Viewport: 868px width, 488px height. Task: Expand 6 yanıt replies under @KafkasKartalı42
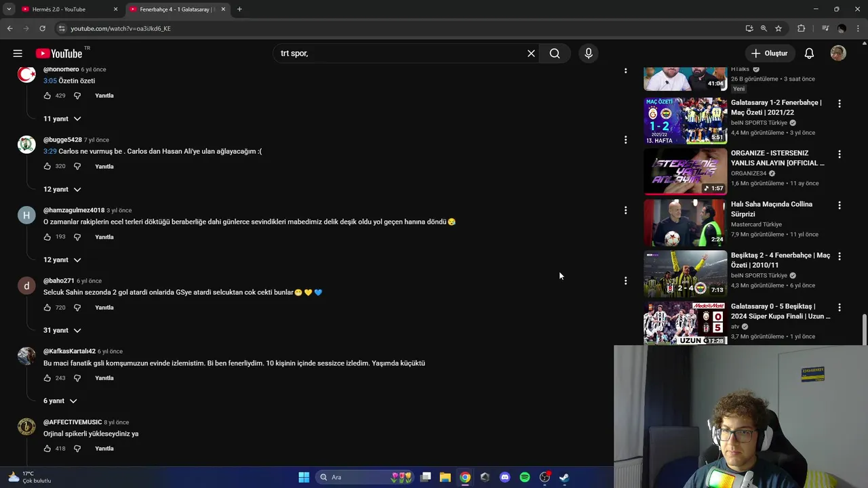(60, 401)
